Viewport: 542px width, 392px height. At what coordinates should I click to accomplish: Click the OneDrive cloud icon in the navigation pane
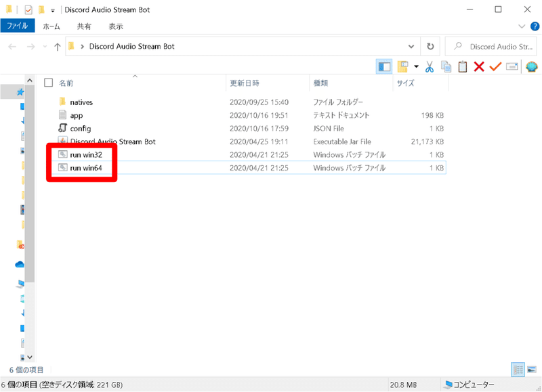(20, 264)
